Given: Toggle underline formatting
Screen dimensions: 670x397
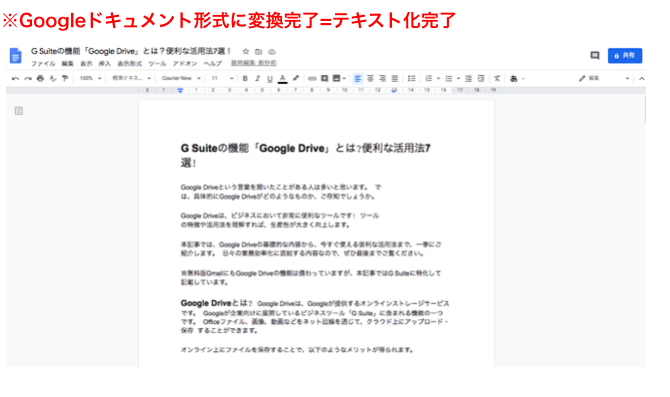Looking at the screenshot, I should click(270, 79).
